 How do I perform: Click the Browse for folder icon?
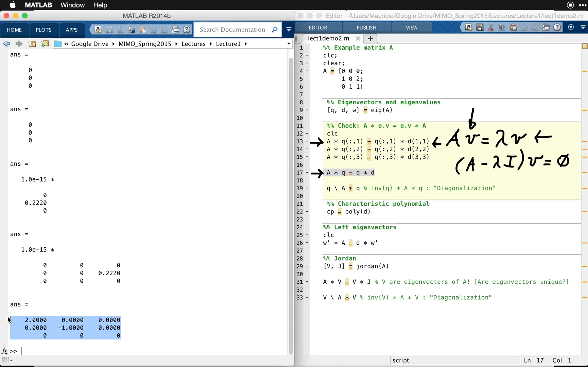(45, 43)
